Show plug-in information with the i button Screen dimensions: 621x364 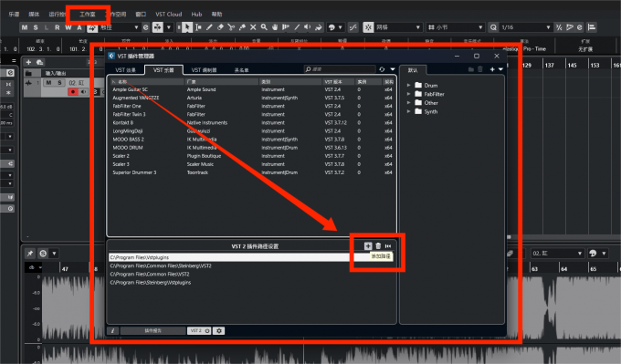(113, 331)
